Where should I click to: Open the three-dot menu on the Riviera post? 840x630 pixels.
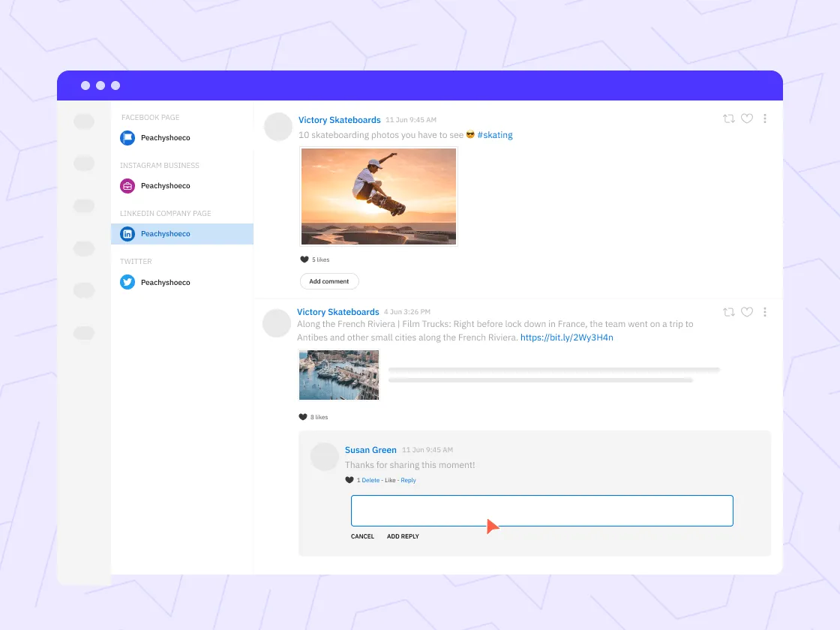[x=765, y=312]
